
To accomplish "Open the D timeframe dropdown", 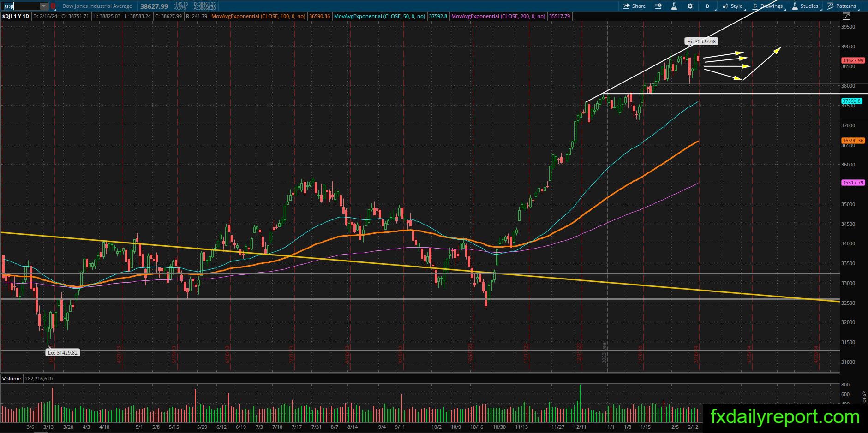I will tap(708, 6).
